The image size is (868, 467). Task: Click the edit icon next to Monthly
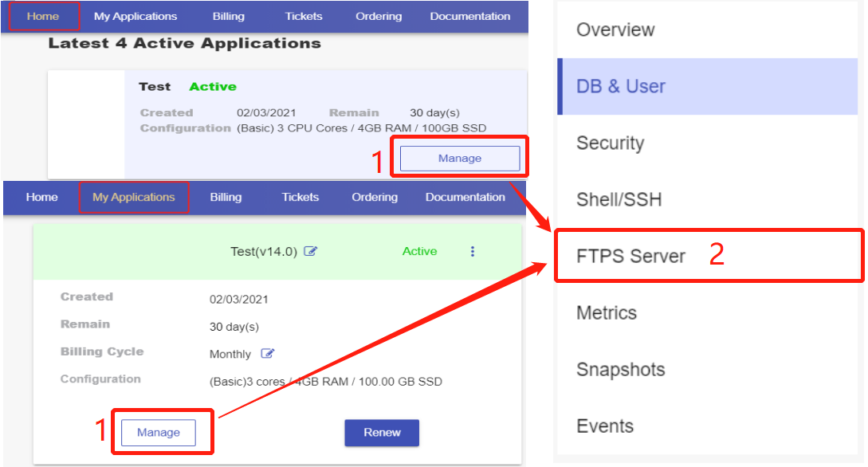click(x=268, y=354)
